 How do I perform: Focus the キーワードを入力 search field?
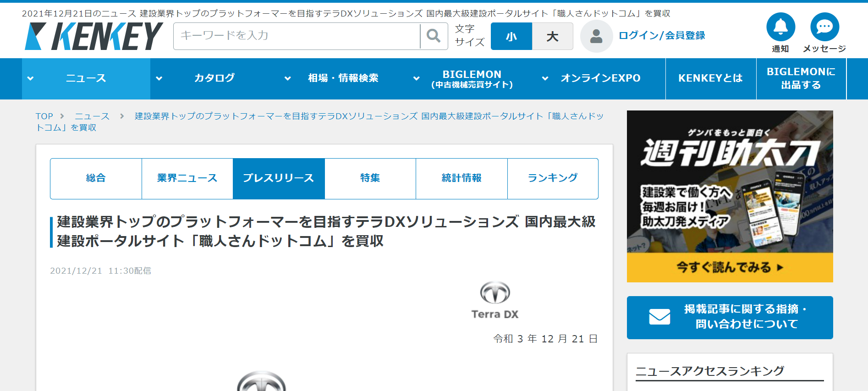(297, 36)
